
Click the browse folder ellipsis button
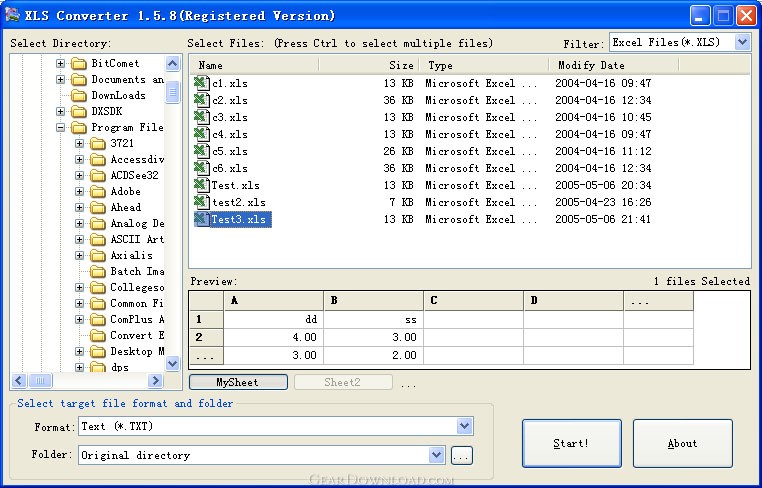point(460,455)
